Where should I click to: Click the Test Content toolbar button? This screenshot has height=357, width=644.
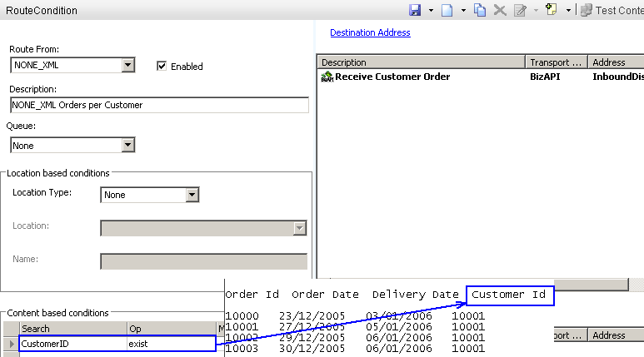click(x=612, y=10)
